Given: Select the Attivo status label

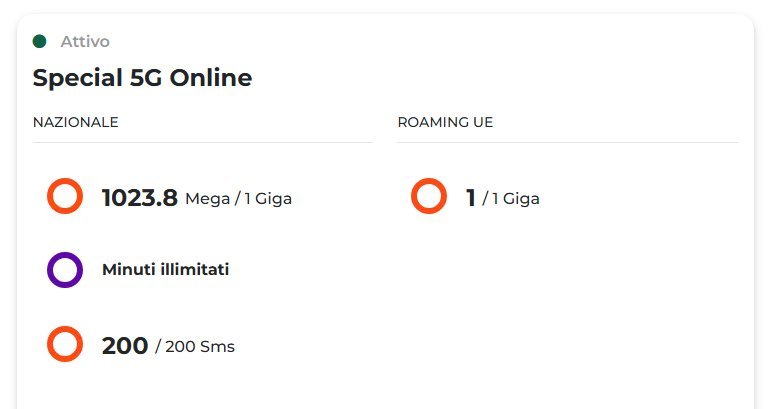Looking at the screenshot, I should [85, 42].
